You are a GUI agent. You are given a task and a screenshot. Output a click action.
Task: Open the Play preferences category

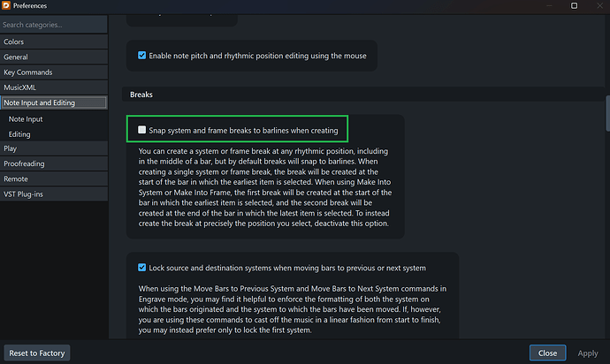pos(11,148)
